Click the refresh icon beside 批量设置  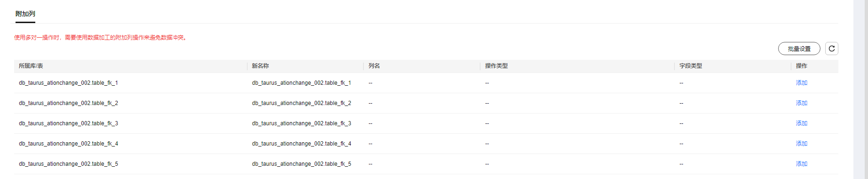pos(831,49)
